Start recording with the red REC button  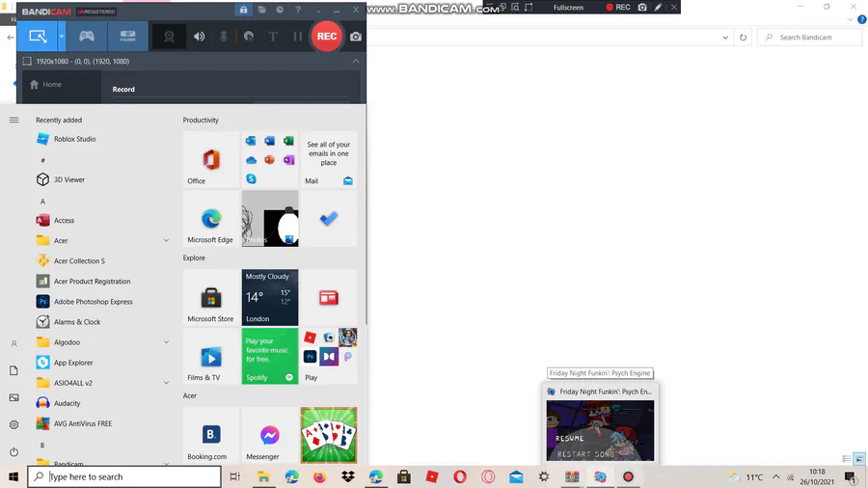tap(326, 37)
